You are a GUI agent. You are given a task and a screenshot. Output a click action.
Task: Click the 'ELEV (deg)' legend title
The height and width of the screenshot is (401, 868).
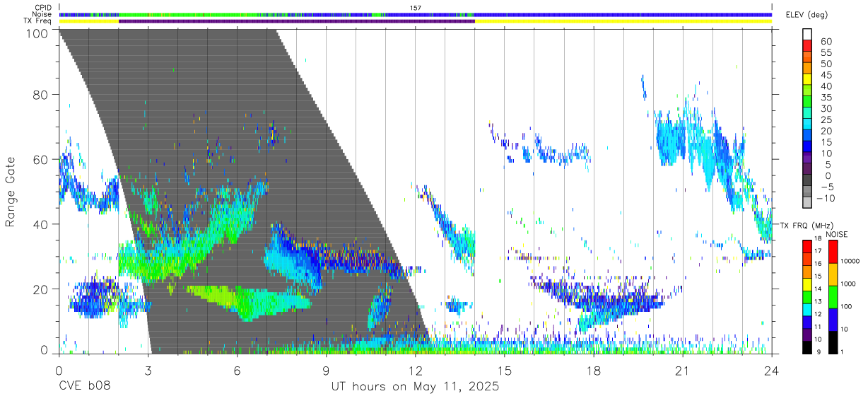[x=807, y=15]
